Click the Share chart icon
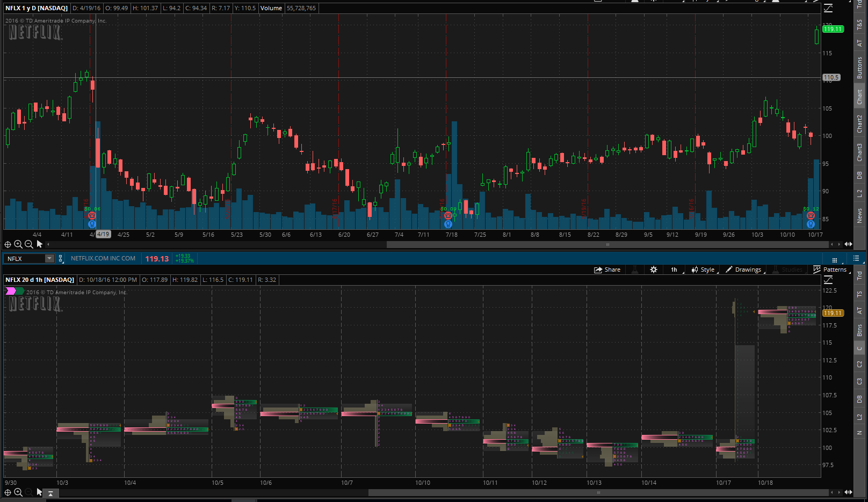Viewport: 868px width, 502px height. 607,270
